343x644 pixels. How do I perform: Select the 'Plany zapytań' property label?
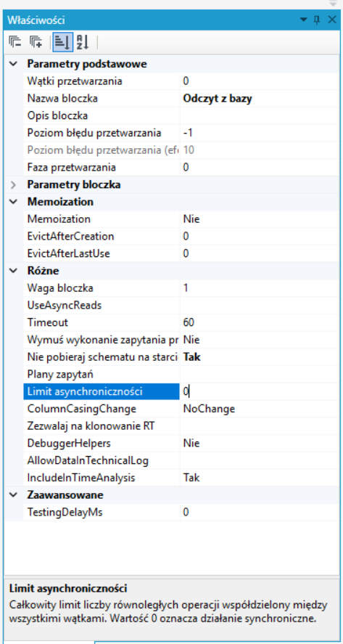[x=61, y=375]
